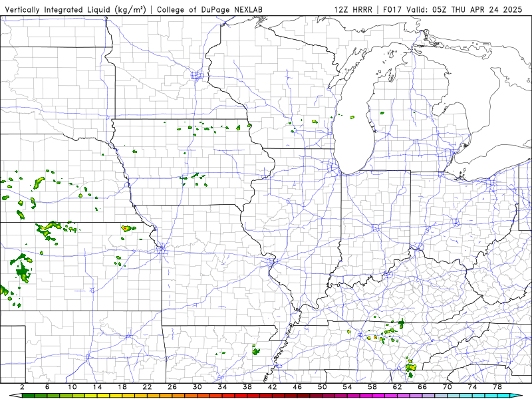Click the color bar label '18'

point(122,387)
